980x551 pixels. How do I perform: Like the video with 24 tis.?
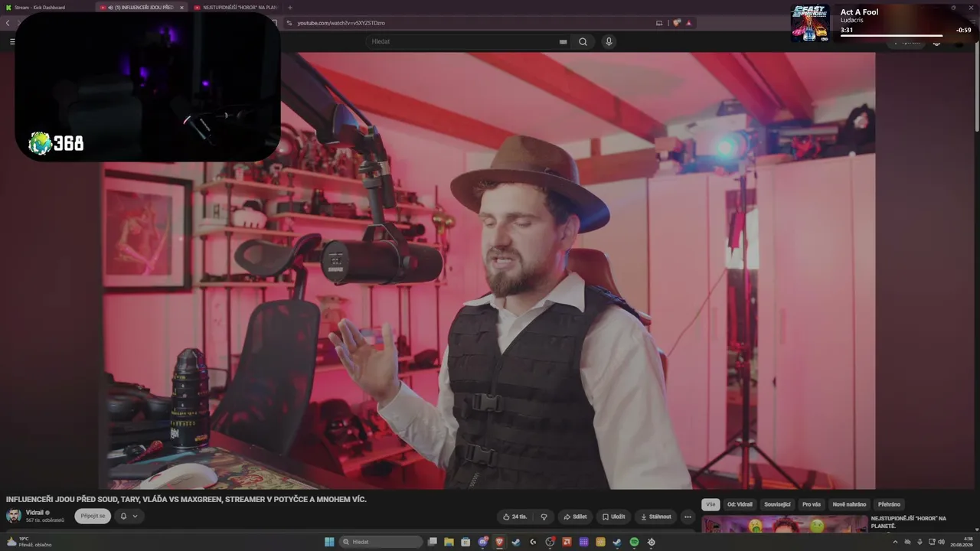tap(514, 517)
